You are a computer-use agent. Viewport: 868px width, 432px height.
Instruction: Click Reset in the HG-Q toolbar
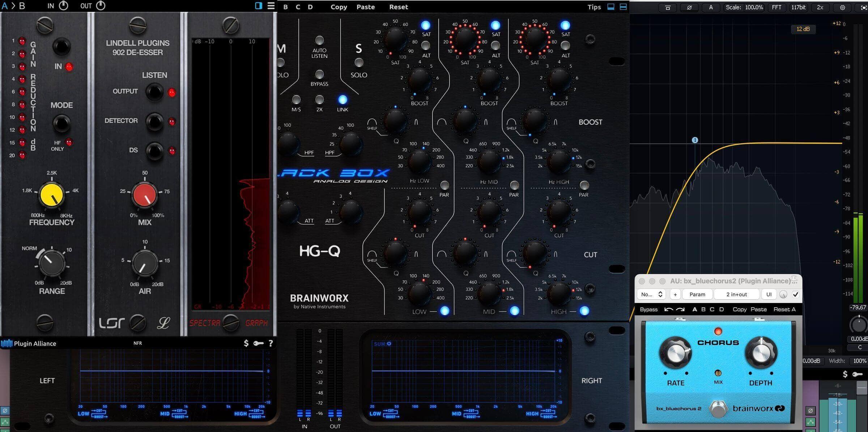[399, 7]
